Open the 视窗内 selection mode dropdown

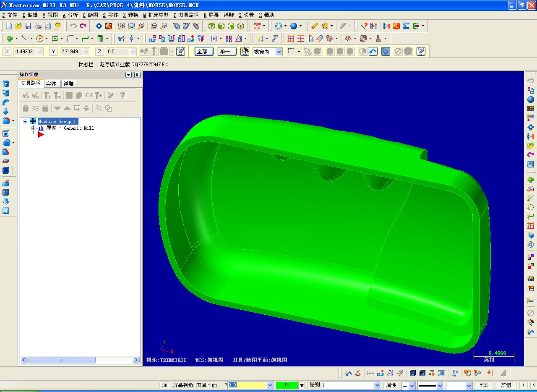point(279,52)
